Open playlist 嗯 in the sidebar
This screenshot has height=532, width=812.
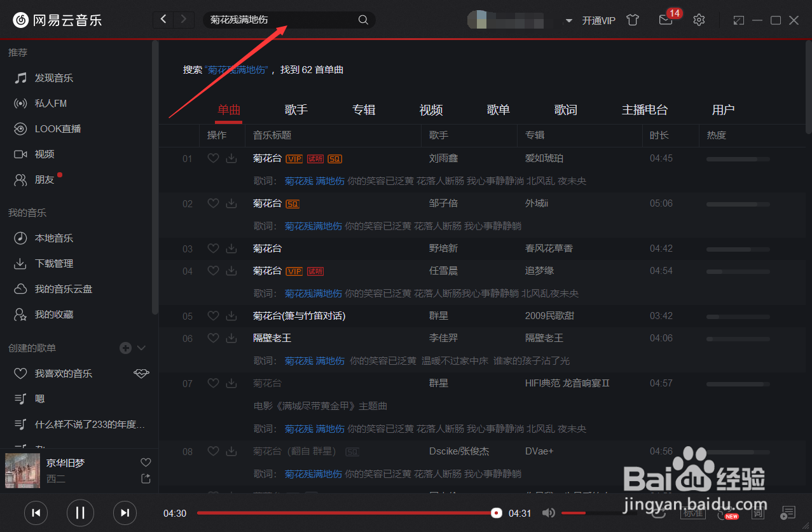pyautogui.click(x=40, y=399)
